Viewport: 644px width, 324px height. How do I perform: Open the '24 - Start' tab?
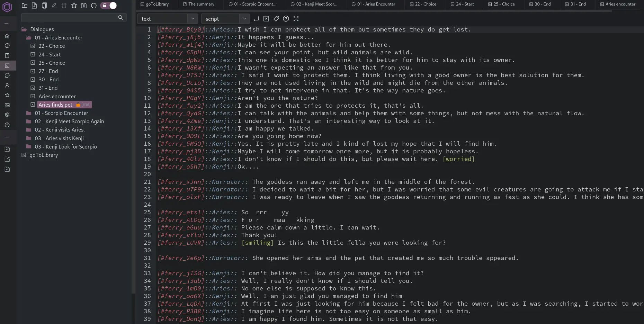point(463,4)
